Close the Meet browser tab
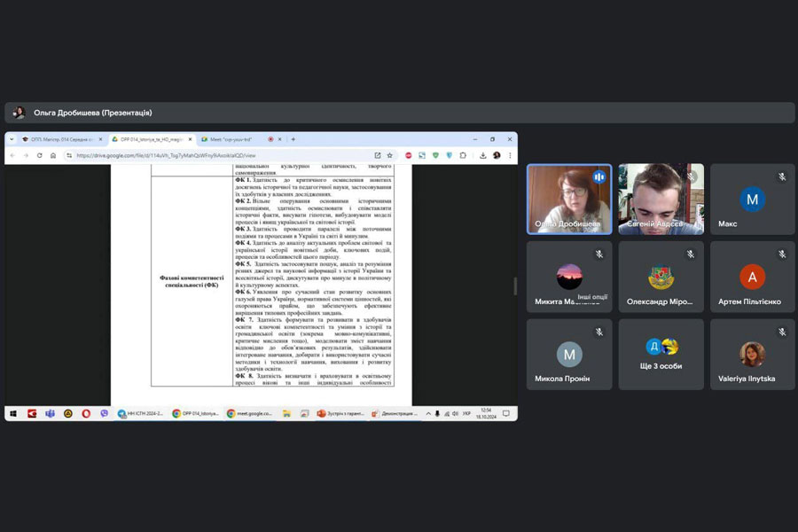Viewport: 798px width, 532px height. (x=279, y=139)
